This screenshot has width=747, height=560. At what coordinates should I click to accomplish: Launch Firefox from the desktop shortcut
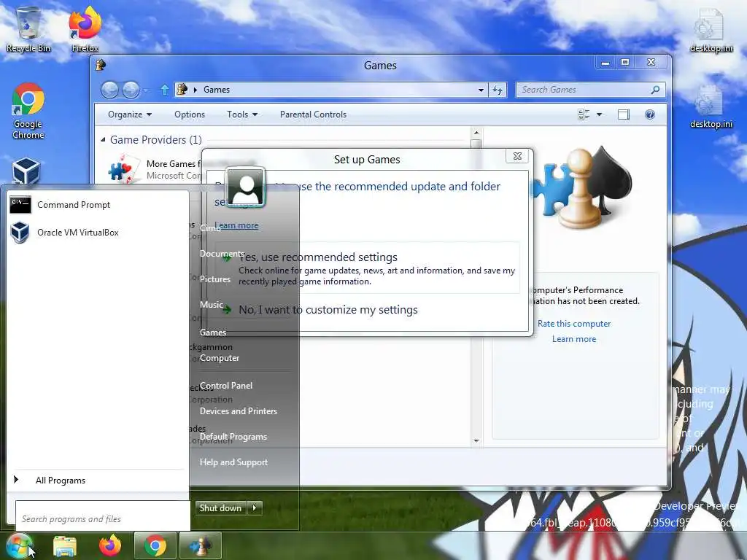tap(85, 29)
